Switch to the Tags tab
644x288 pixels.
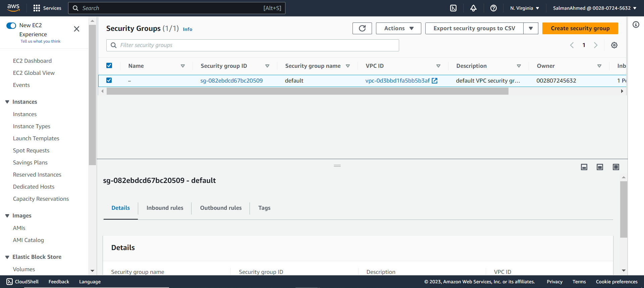(264, 208)
